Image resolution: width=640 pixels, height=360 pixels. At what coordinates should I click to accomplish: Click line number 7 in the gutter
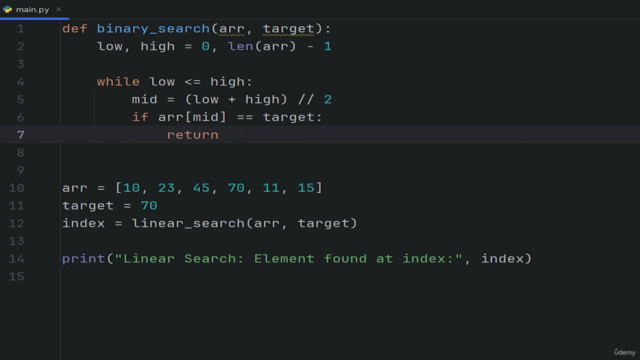pyautogui.click(x=20, y=135)
